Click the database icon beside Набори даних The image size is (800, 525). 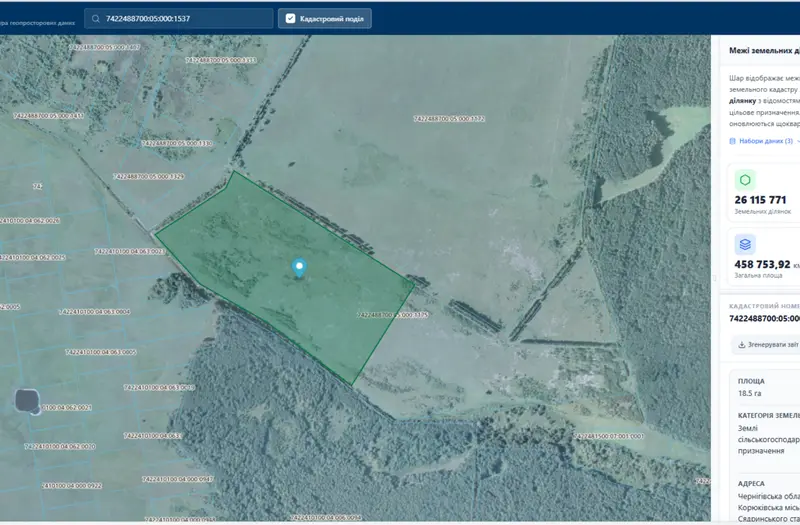tap(733, 141)
